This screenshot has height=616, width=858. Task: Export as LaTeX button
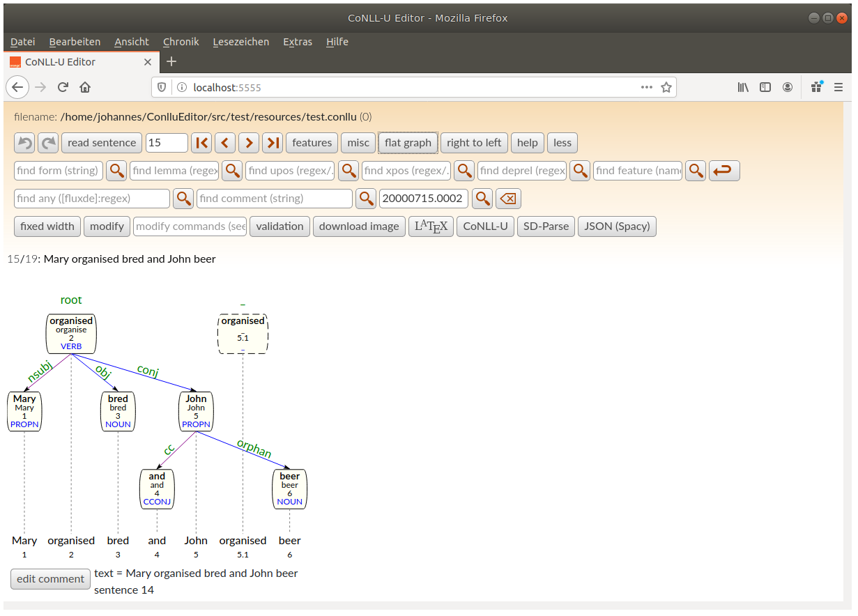431,226
